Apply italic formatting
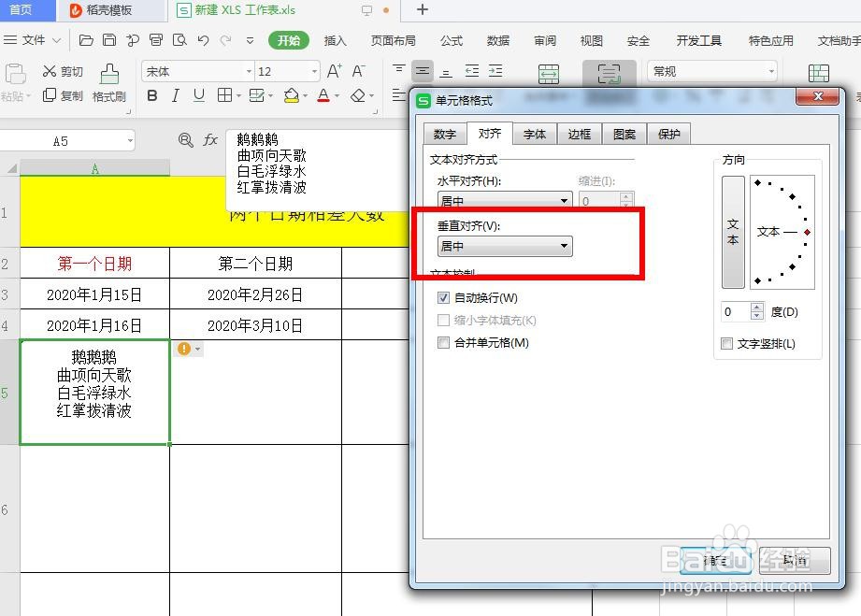Screen dimensions: 861x616 (x=176, y=95)
